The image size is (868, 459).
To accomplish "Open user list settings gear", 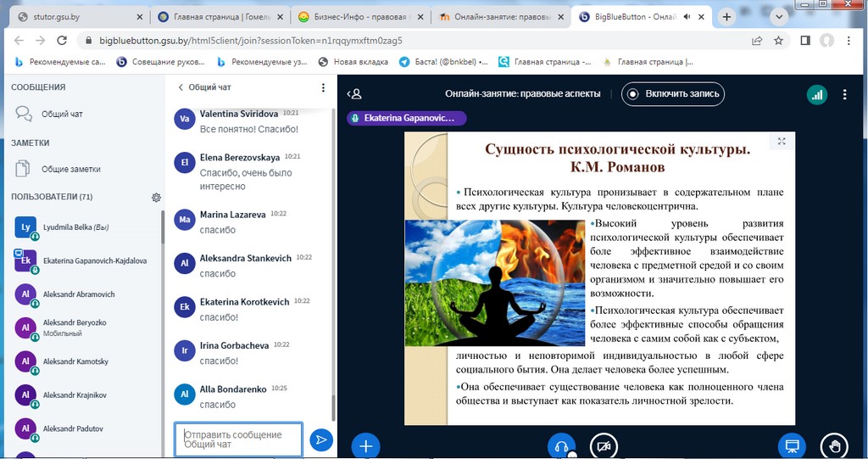I will coord(156,197).
